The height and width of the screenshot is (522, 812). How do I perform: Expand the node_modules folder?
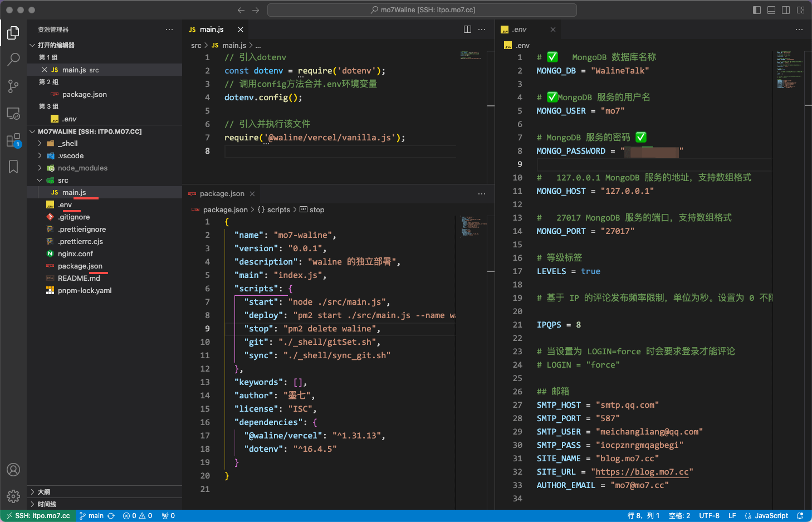coord(104,168)
